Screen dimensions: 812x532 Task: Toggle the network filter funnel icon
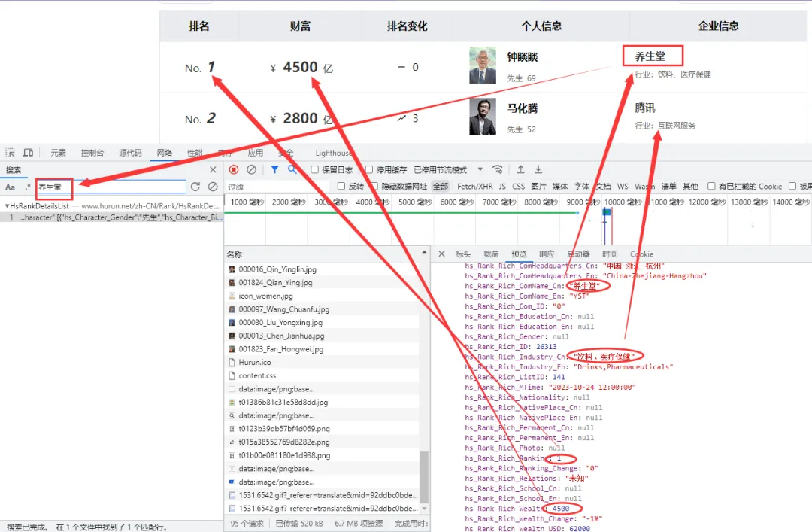pos(274,169)
